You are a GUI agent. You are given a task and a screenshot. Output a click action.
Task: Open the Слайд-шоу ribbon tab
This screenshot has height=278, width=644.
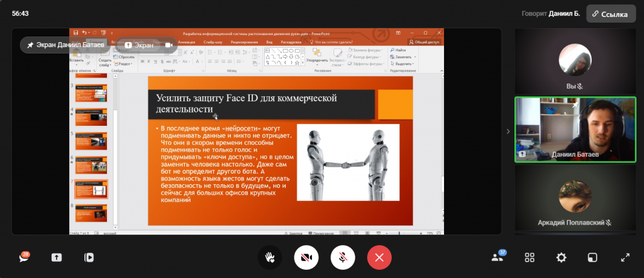213,42
